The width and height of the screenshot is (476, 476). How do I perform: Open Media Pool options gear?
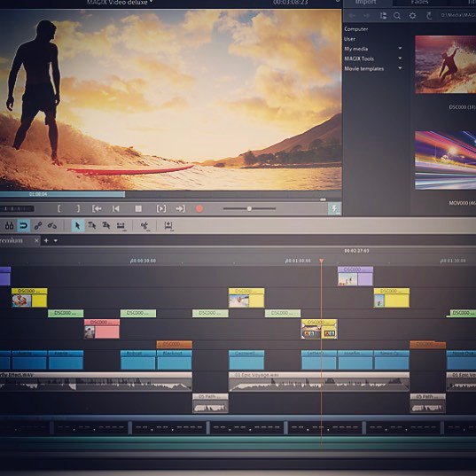pos(412,15)
